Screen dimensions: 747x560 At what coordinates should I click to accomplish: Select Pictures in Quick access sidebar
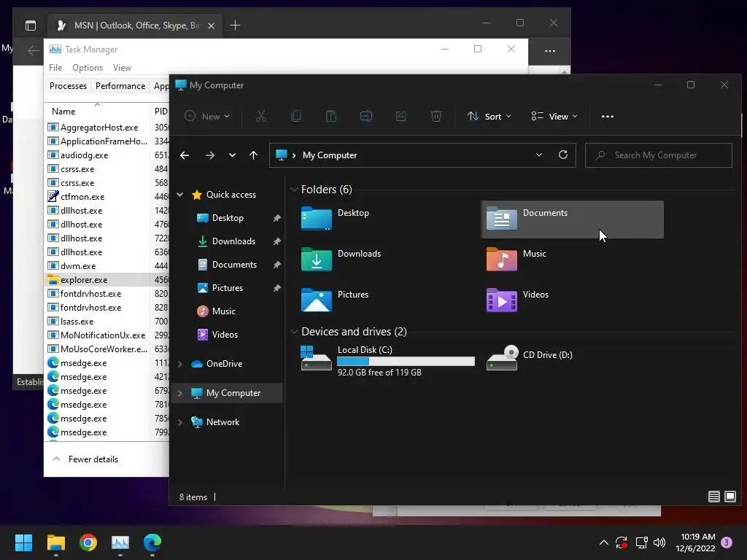click(228, 287)
